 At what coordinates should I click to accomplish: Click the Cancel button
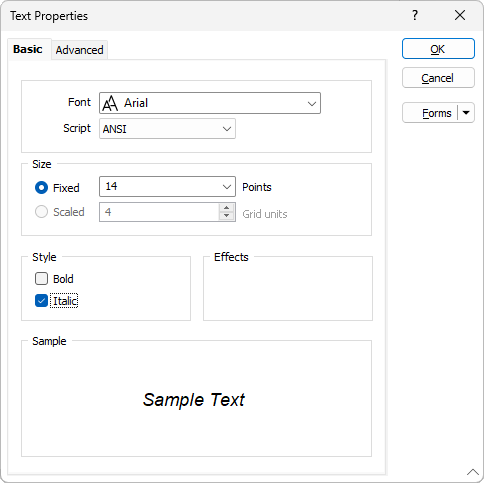pyautogui.click(x=438, y=78)
